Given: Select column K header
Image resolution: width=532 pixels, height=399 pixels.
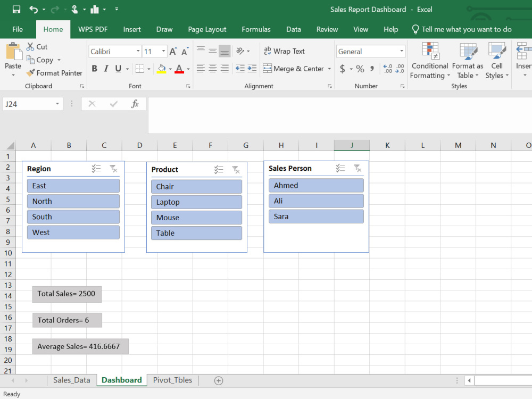Looking at the screenshot, I should 387,145.
